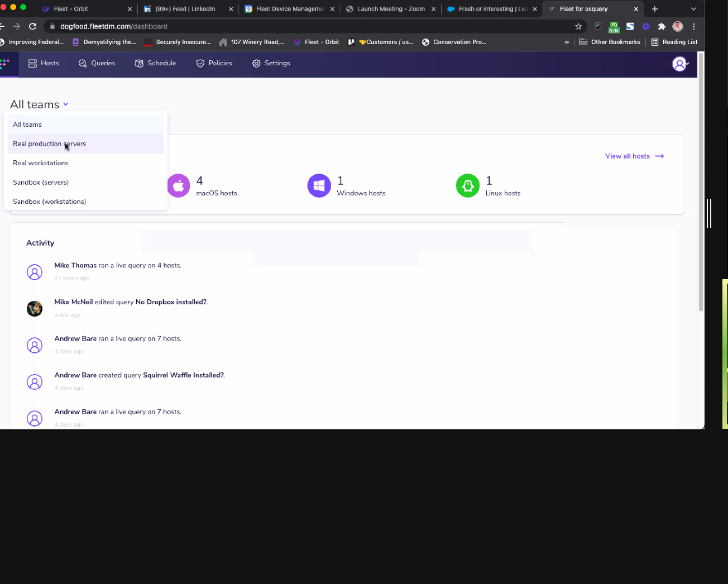Open the user avatar account menu
This screenshot has height=584, width=728.
(680, 64)
